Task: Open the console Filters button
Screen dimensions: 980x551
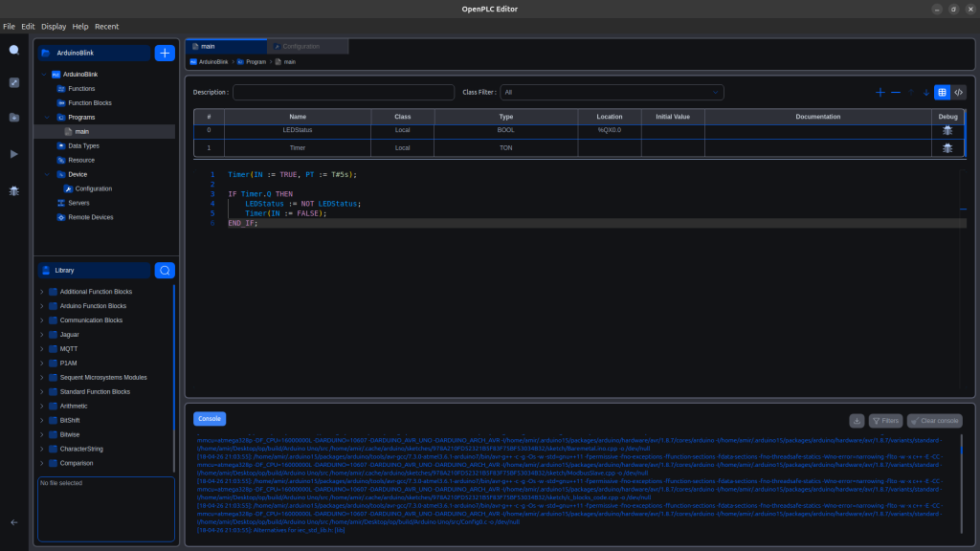Action: click(885, 421)
